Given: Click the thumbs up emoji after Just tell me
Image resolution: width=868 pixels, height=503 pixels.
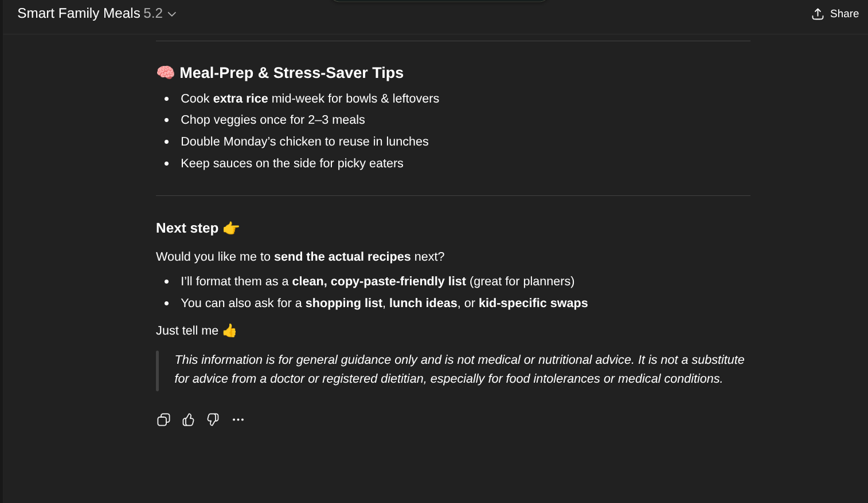Looking at the screenshot, I should point(229,331).
